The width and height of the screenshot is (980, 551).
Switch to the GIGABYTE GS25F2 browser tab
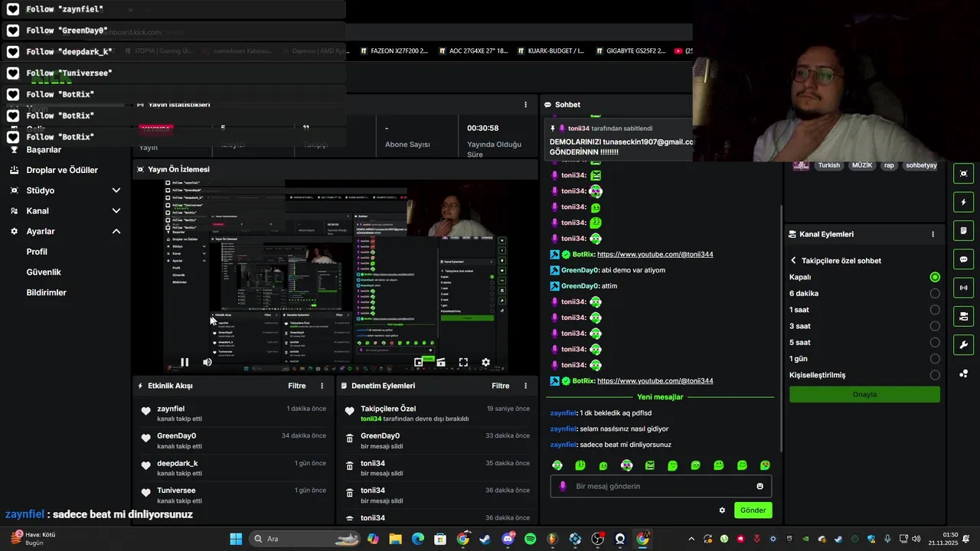coord(629,51)
